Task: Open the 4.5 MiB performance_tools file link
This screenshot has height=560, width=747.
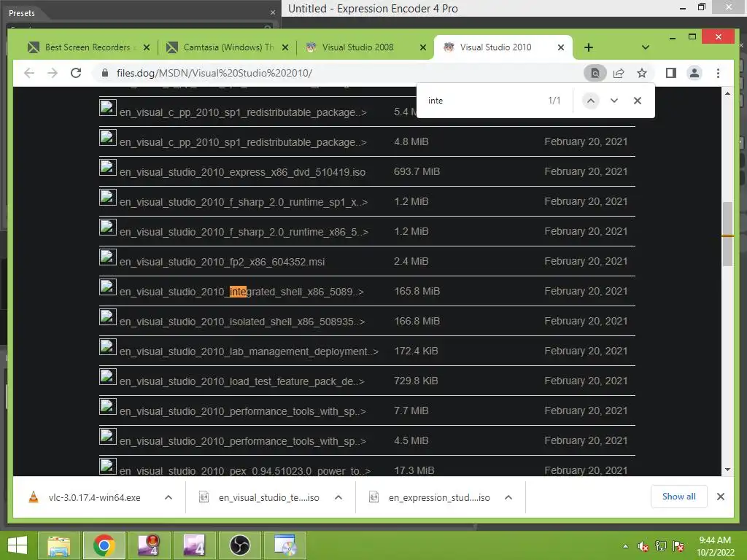Action: click(242, 441)
